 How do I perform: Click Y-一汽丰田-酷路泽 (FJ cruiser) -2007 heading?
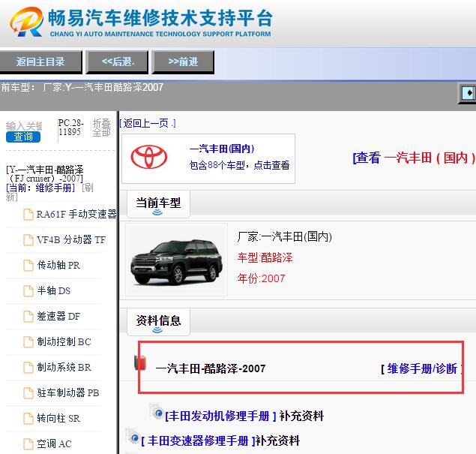point(45,174)
